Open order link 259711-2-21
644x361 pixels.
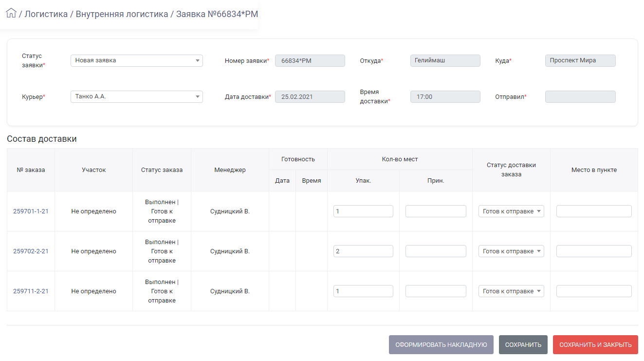point(31,291)
